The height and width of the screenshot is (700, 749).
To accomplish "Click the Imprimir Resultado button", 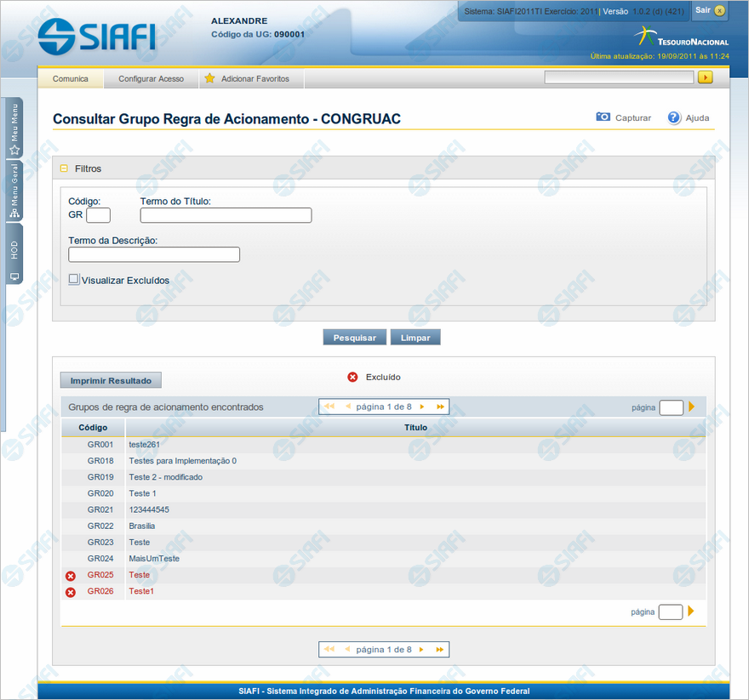I will pyautogui.click(x=111, y=380).
